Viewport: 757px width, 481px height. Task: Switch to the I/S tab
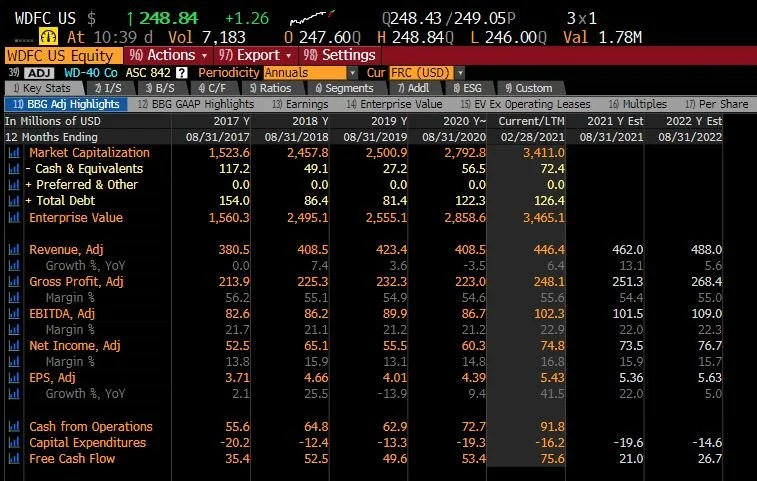click(109, 88)
